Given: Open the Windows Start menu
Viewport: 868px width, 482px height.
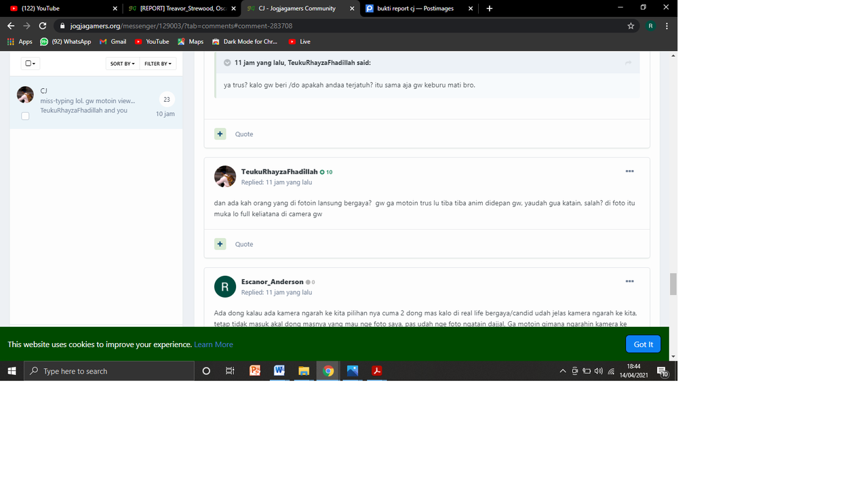Looking at the screenshot, I should (x=12, y=371).
